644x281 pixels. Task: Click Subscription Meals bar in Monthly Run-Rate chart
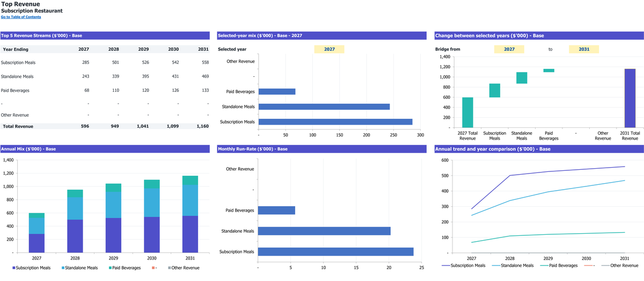[336, 251]
